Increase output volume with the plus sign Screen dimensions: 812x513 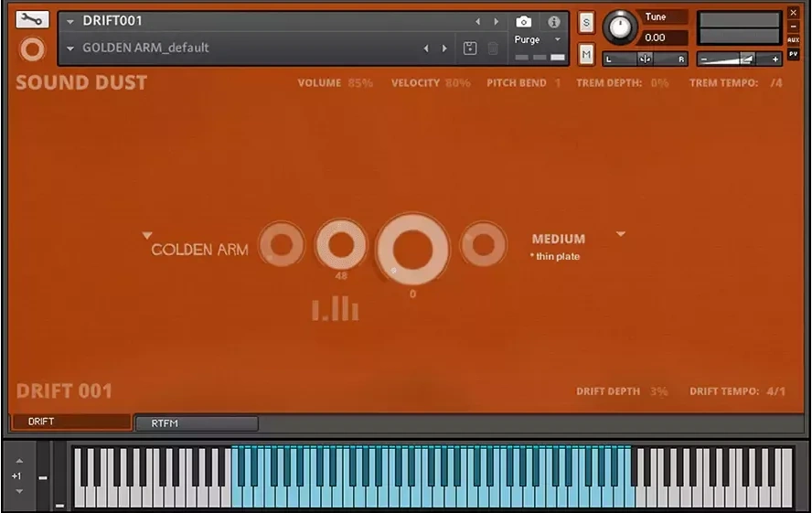pyautogui.click(x=775, y=59)
